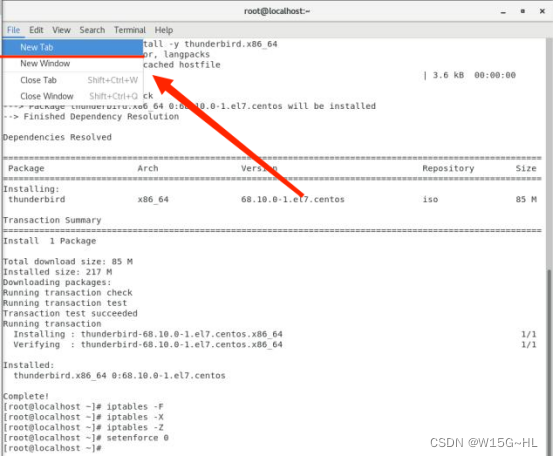Click the 'iptables -X' command line

point(84,417)
